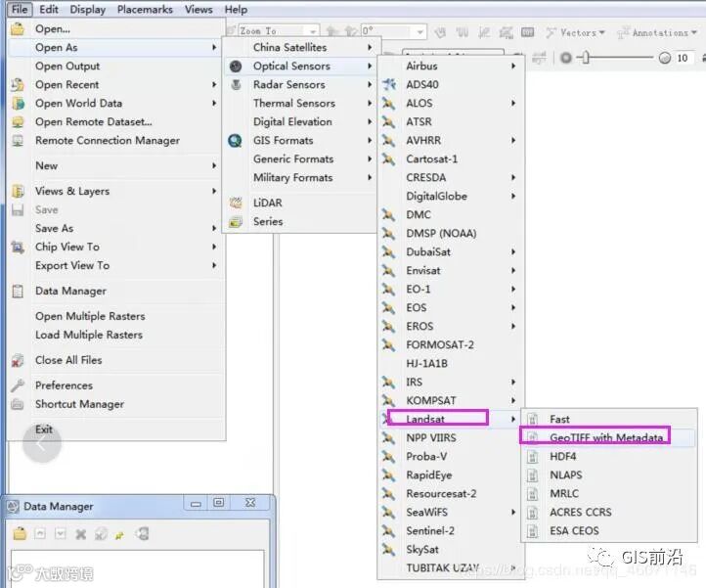Viewport: 706px width, 588px height.
Task: Open the File menu
Action: tap(20, 9)
